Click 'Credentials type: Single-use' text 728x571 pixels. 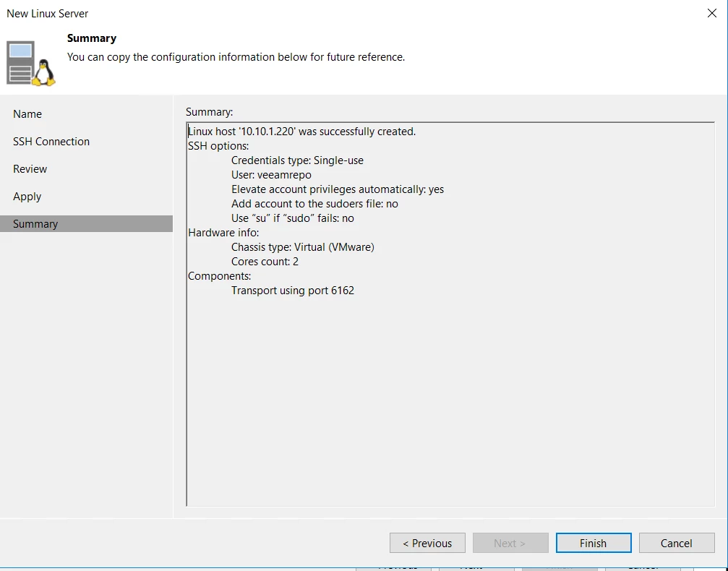[297, 160]
